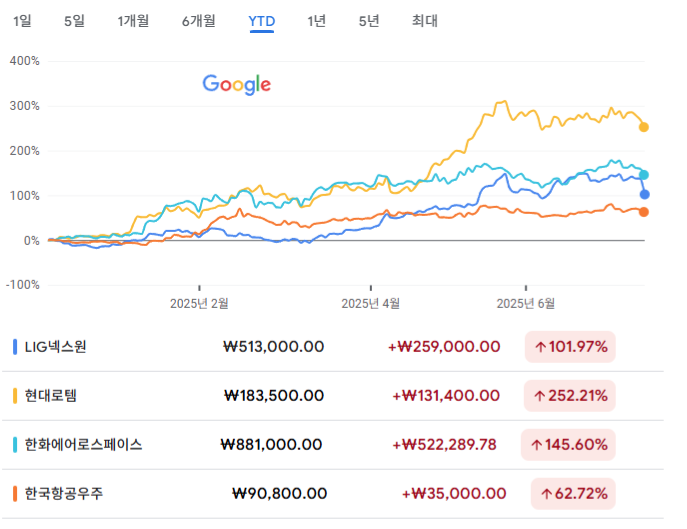Show the 최대 time range
This screenshot has height=529, width=687.
pos(425,21)
